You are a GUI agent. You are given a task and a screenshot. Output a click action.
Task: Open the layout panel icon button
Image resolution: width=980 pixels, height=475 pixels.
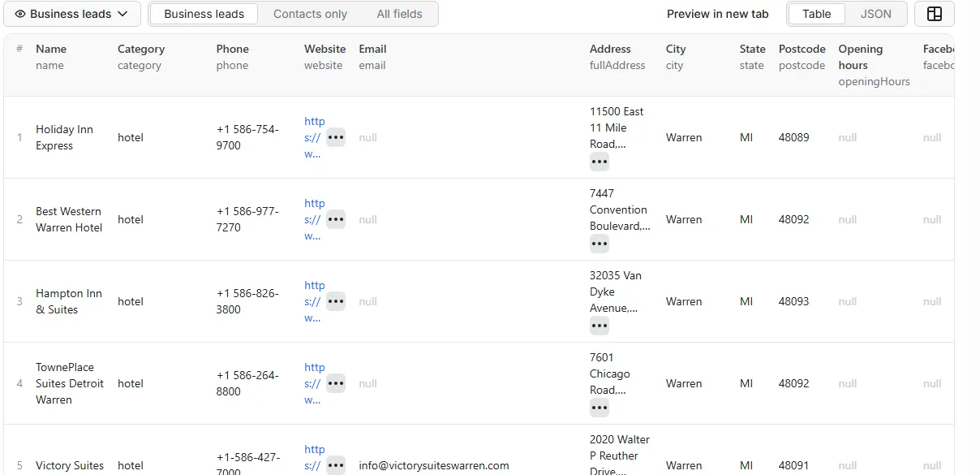(x=934, y=14)
